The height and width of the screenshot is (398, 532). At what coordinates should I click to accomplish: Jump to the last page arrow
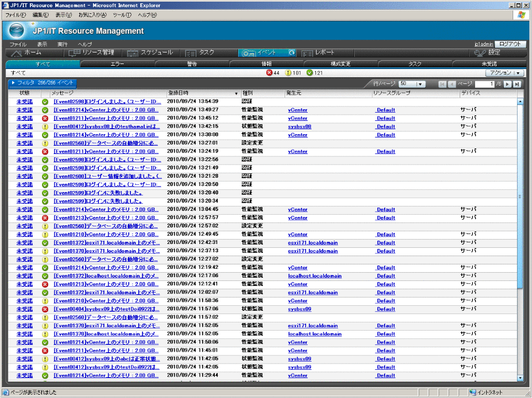coord(517,84)
